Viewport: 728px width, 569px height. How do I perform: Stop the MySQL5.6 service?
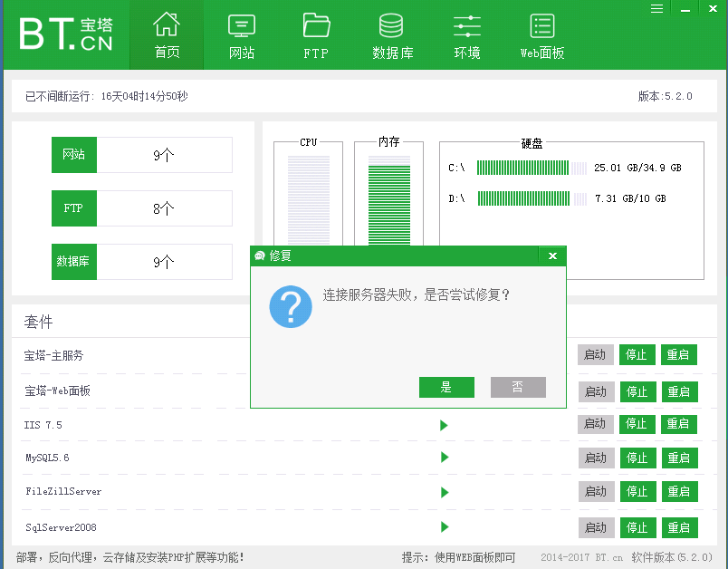[638, 458]
